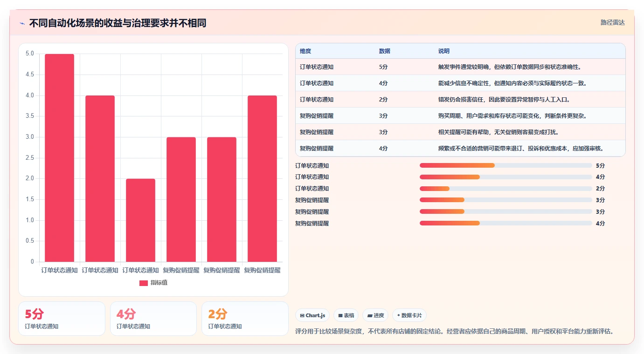Select the row starting 触发事件通常较明确
This screenshot has height=354, width=644.
[460, 67]
